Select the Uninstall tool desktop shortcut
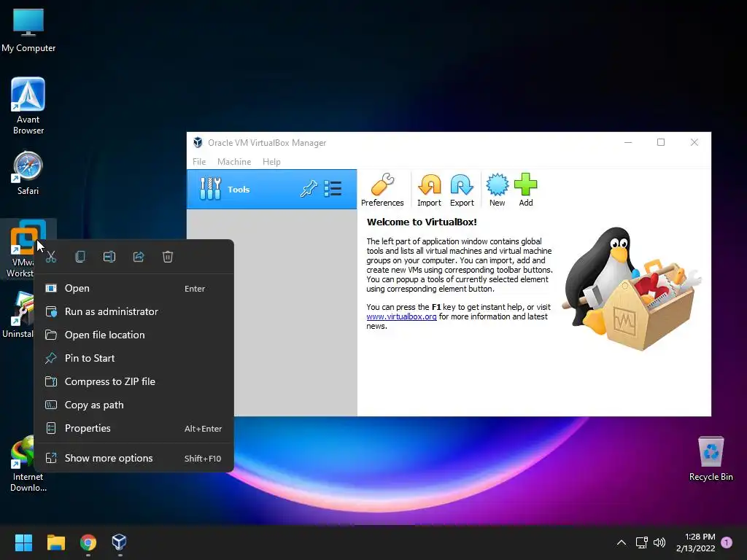The height and width of the screenshot is (560, 747). [x=18, y=315]
